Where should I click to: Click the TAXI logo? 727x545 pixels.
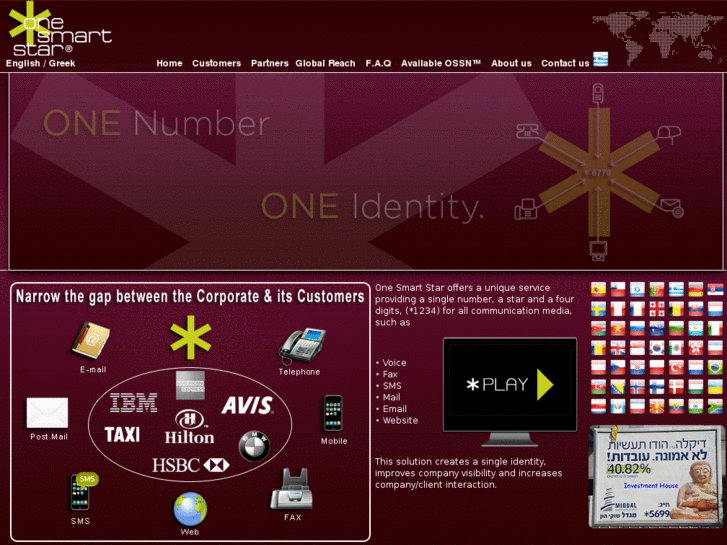click(122, 435)
